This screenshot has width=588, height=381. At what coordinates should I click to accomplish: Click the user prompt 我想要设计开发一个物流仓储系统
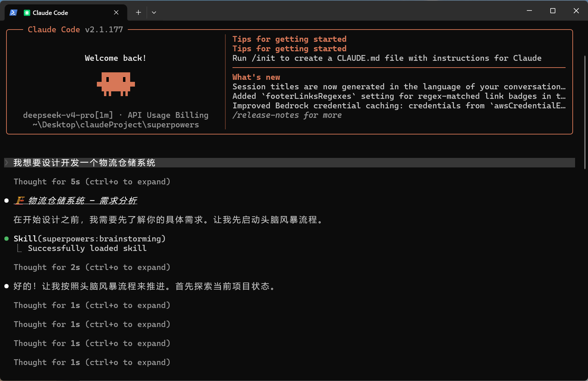(x=84, y=163)
